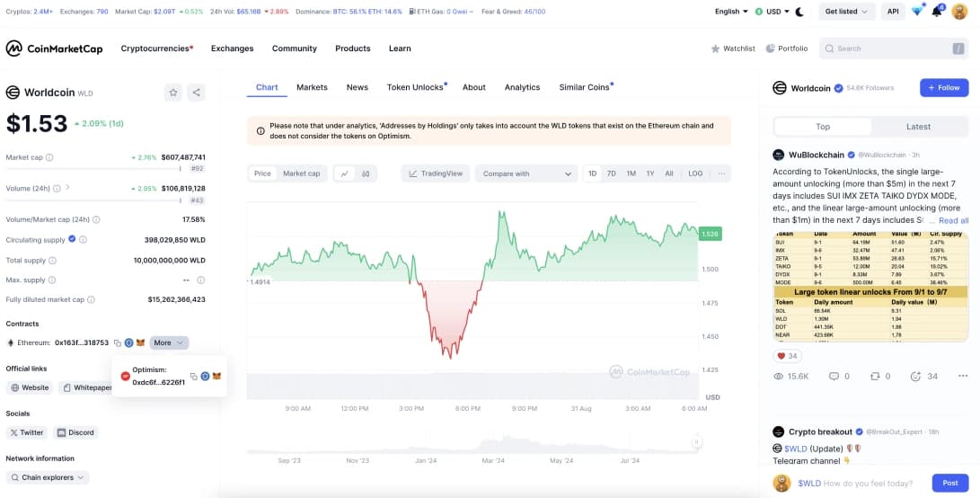This screenshot has height=498, width=980.
Task: Click Fully diluted market cap info icon
Action: [92, 299]
